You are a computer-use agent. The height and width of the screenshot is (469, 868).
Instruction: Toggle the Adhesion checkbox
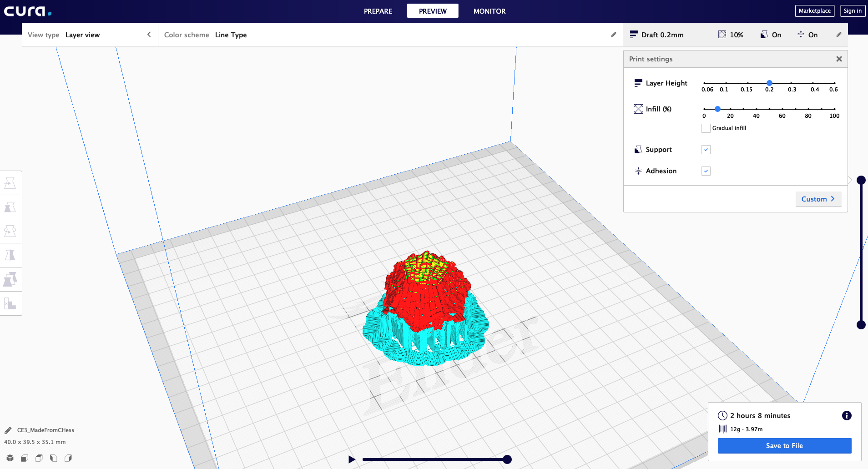706,171
